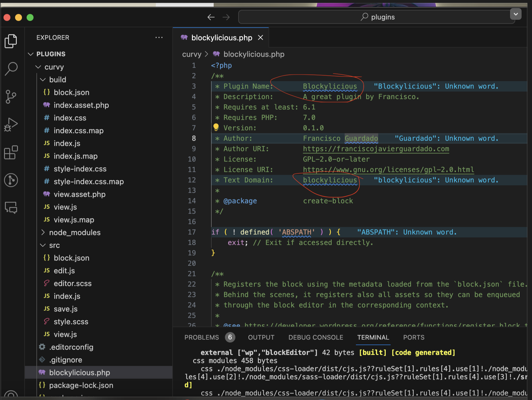
Task: Click the lightbulb quick-fix icon on line 7
Action: click(x=216, y=127)
